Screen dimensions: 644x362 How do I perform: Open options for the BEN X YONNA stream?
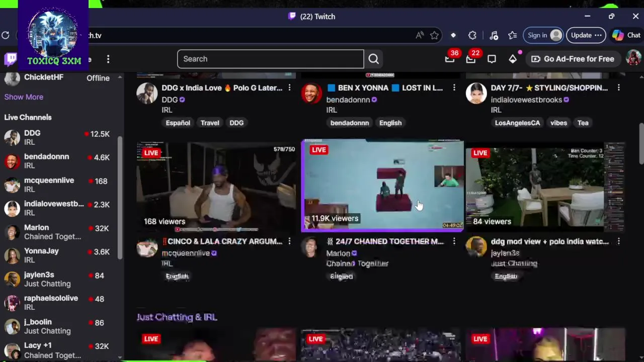(454, 88)
